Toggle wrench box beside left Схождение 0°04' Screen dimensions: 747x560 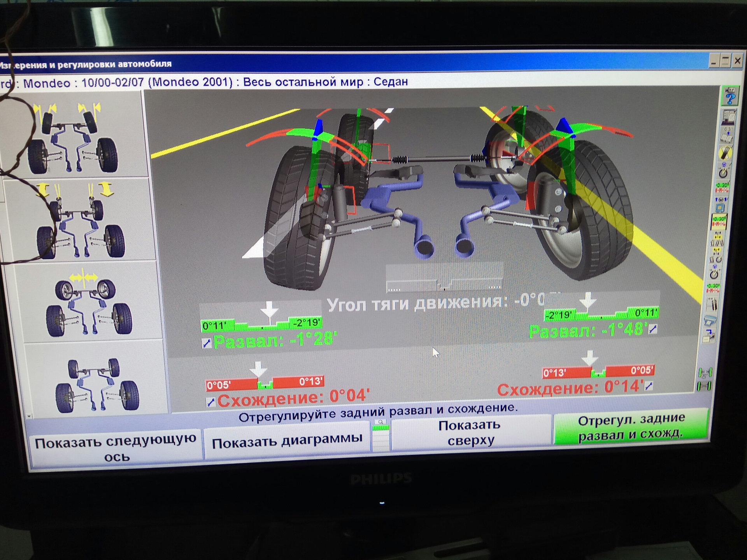pos(210,402)
